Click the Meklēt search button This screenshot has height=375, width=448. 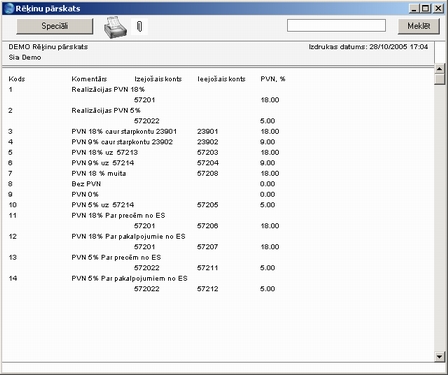419,26
